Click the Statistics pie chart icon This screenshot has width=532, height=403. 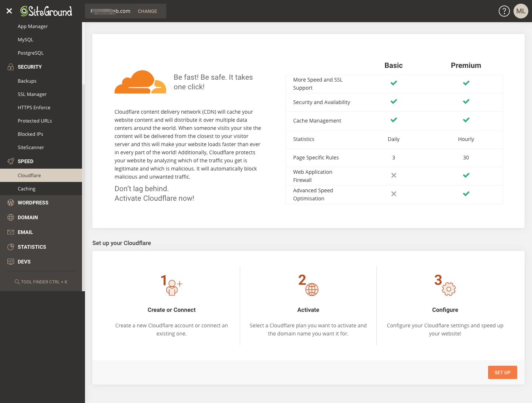[11, 247]
